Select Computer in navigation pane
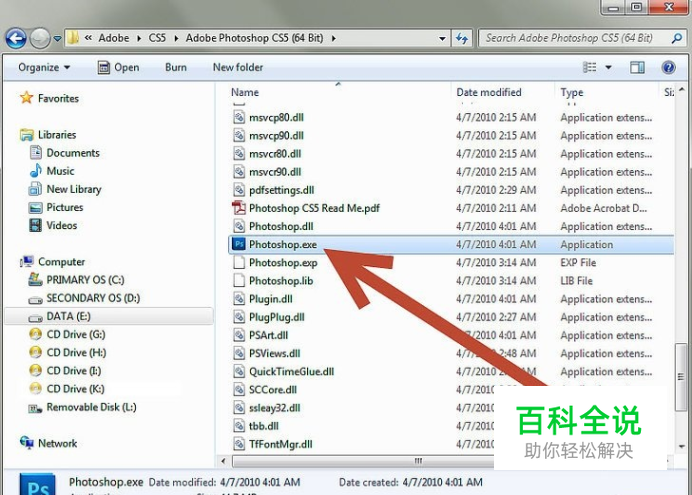692x495 pixels. point(52,262)
